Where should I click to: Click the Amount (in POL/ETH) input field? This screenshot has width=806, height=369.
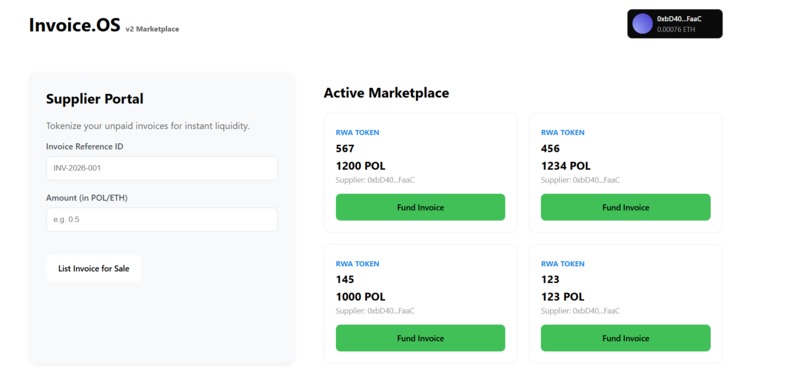pyautogui.click(x=161, y=219)
